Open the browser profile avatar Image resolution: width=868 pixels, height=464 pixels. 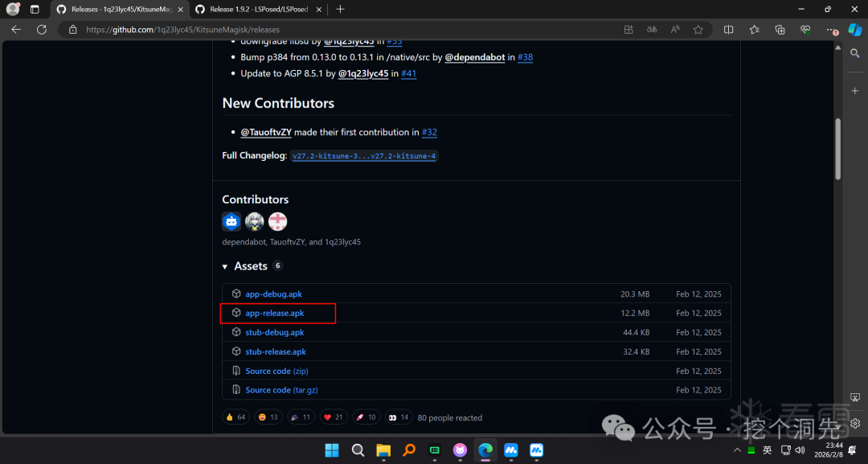point(12,9)
